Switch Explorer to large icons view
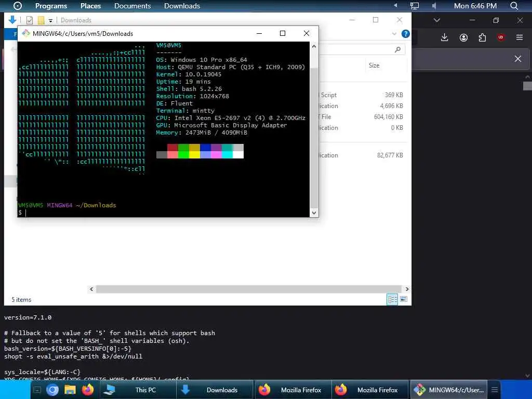The width and height of the screenshot is (532, 399). [x=403, y=299]
